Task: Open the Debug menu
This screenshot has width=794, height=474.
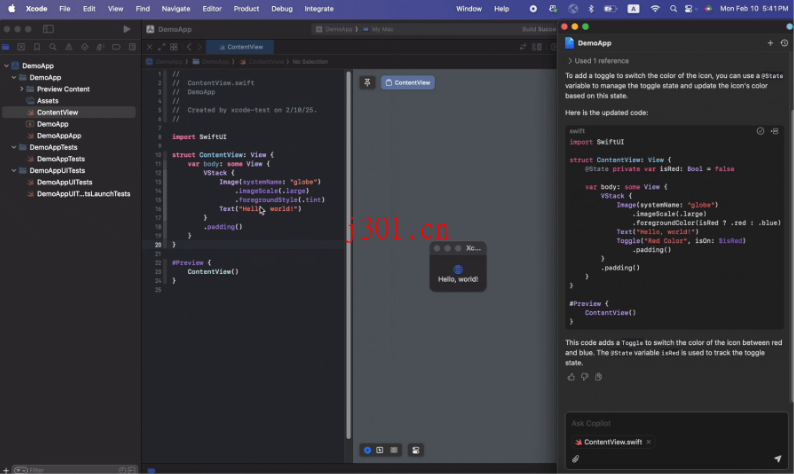Action: tap(282, 9)
